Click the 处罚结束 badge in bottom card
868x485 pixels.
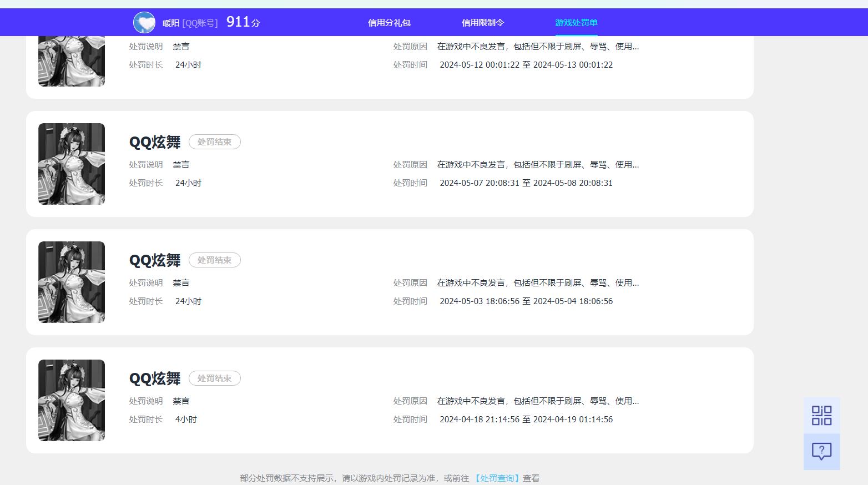[215, 378]
